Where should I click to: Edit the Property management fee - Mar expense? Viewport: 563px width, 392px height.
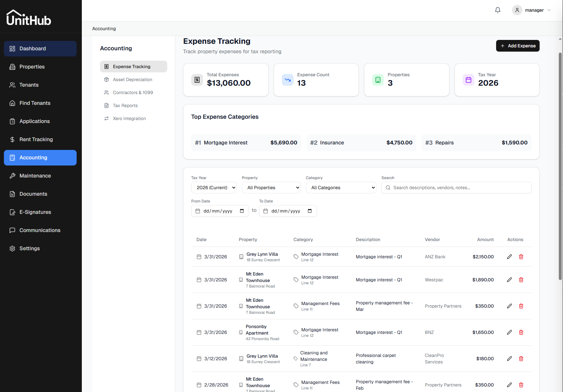pos(509,306)
